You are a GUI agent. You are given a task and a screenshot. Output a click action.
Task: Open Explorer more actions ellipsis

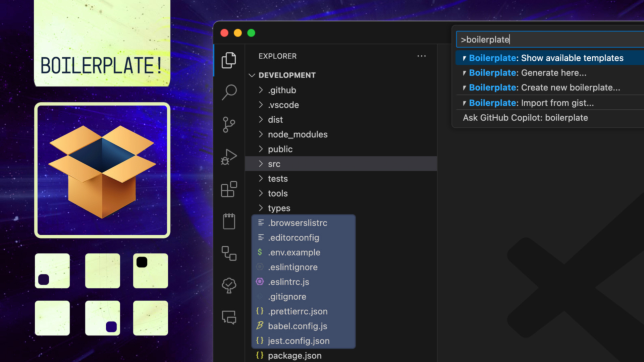[x=421, y=56]
